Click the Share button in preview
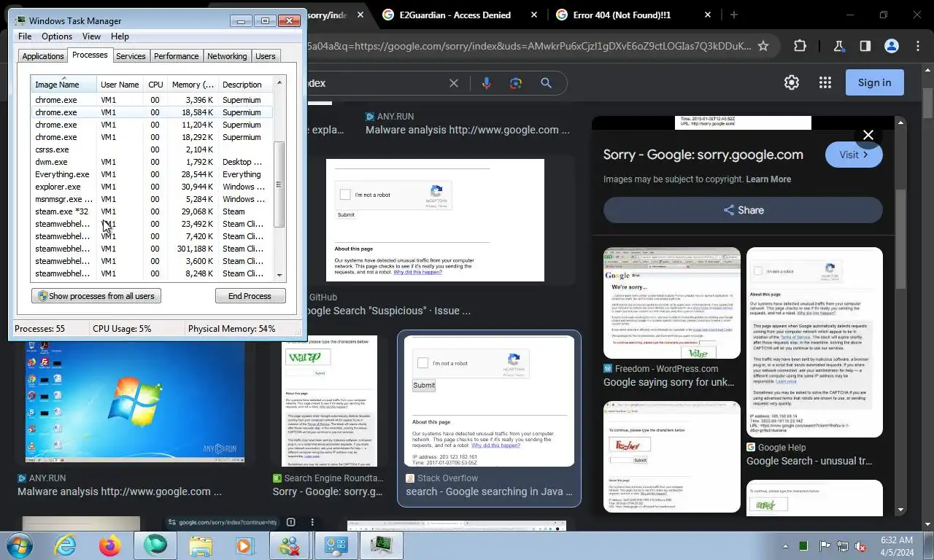934x560 pixels. pos(743,210)
